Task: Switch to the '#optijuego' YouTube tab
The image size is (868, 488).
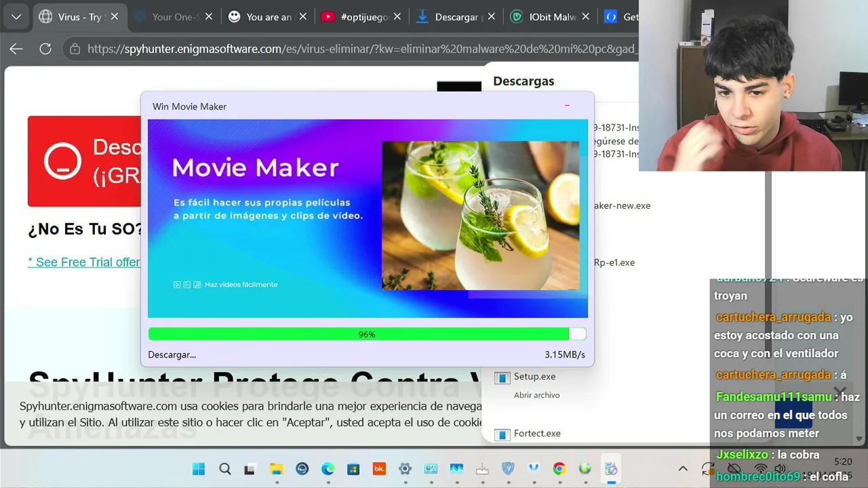Action: coord(361,17)
